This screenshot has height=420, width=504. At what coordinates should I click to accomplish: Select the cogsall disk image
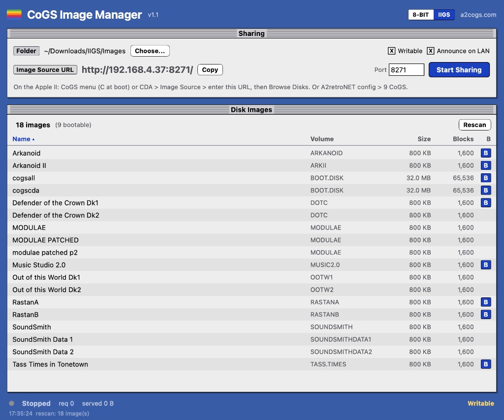252,178
